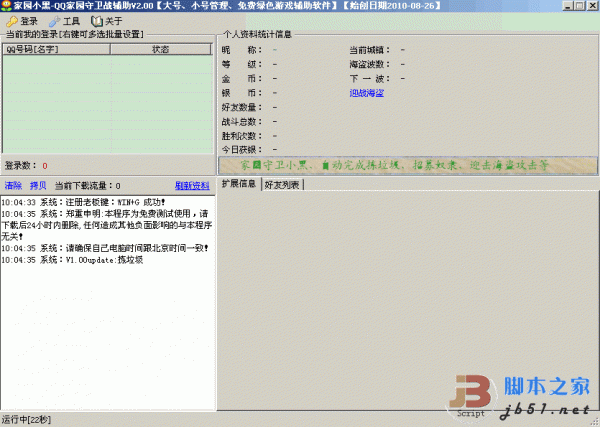Sort by 状态 column header
This screenshot has width=600, height=427.
pyautogui.click(x=161, y=49)
